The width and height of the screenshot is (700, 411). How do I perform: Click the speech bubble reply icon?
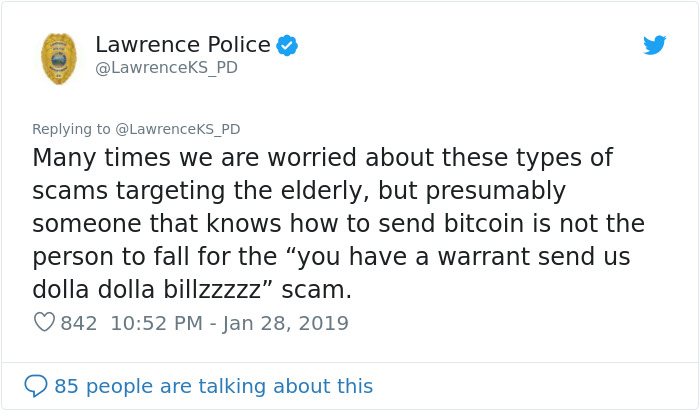pyautogui.click(x=36, y=386)
